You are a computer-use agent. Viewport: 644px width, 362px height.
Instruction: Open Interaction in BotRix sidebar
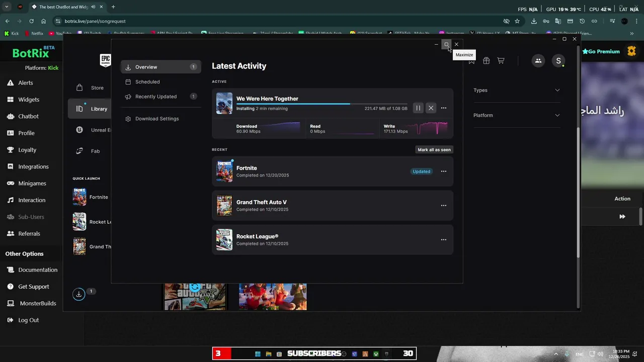coord(32,200)
